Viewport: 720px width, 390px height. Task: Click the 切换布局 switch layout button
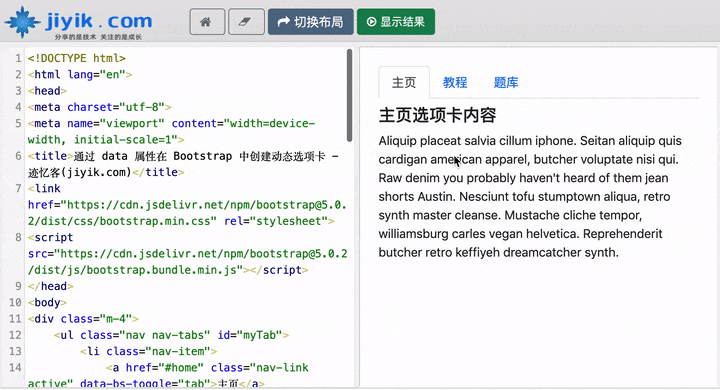coord(310,22)
